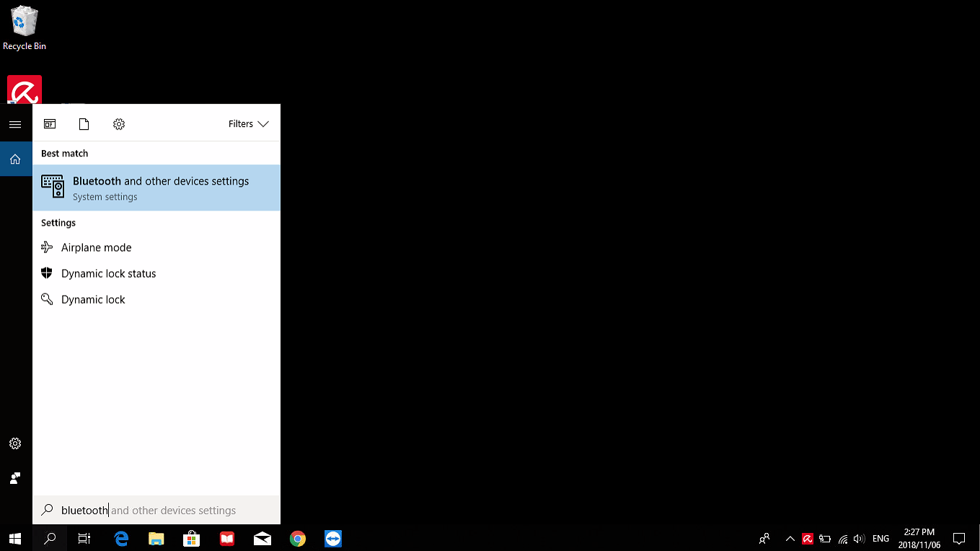Screen dimensions: 980x551
Task: Select the Recycle Bin desktop icon
Action: tap(25, 28)
